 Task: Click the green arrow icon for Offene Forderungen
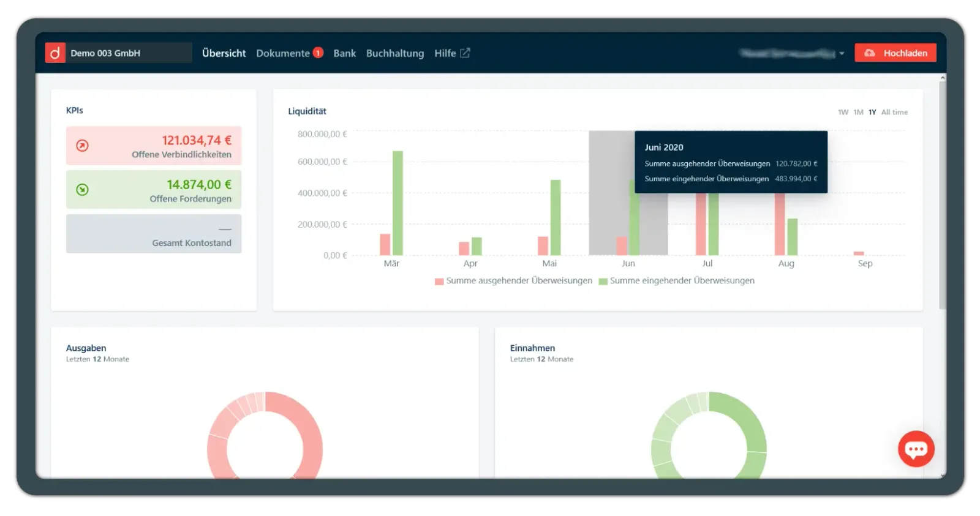click(x=82, y=190)
